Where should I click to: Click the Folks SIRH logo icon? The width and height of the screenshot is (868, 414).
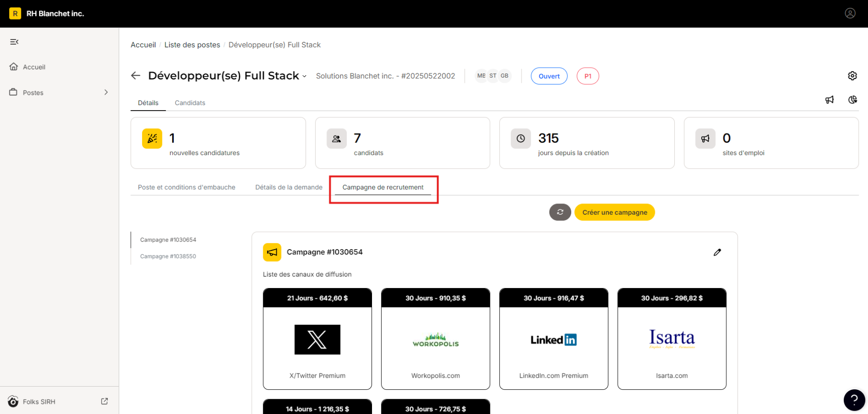(13, 401)
